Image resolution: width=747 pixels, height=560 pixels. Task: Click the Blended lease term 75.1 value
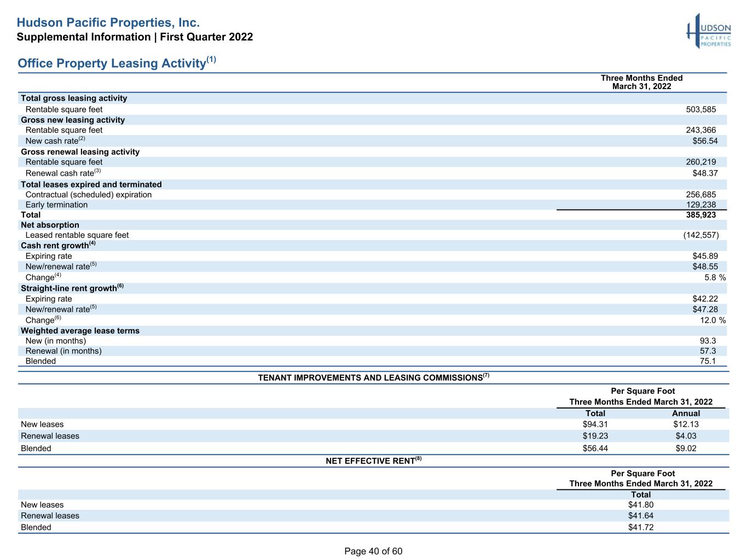click(x=708, y=361)
